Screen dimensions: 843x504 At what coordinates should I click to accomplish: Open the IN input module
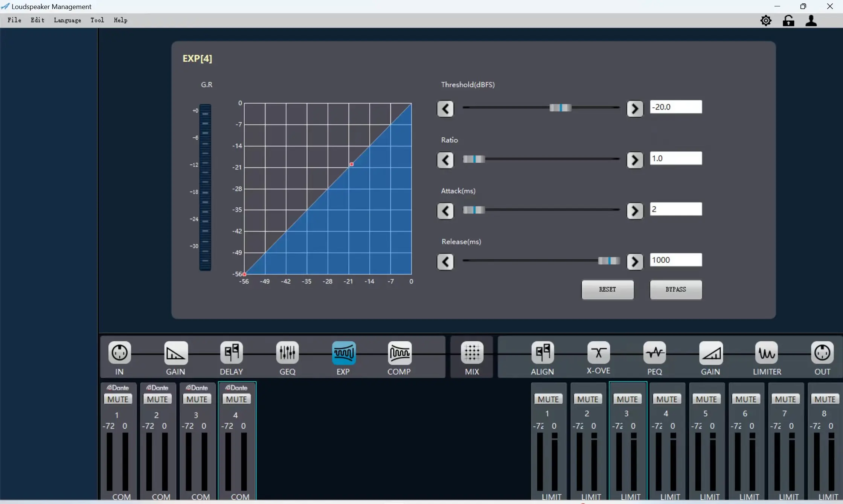click(x=119, y=353)
